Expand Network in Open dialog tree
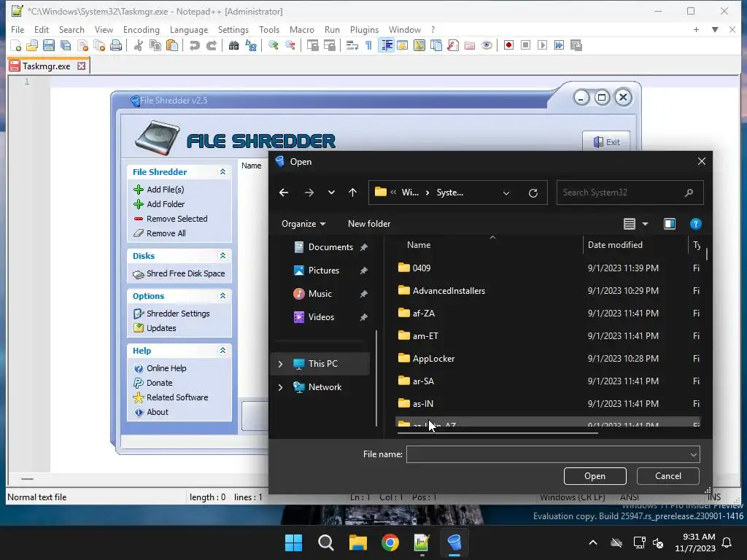 (281, 387)
